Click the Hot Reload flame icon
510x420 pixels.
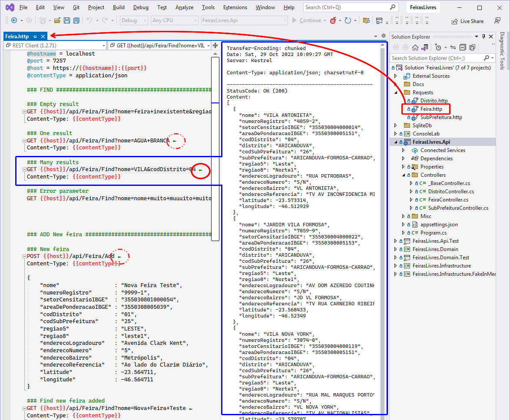pos(333,20)
